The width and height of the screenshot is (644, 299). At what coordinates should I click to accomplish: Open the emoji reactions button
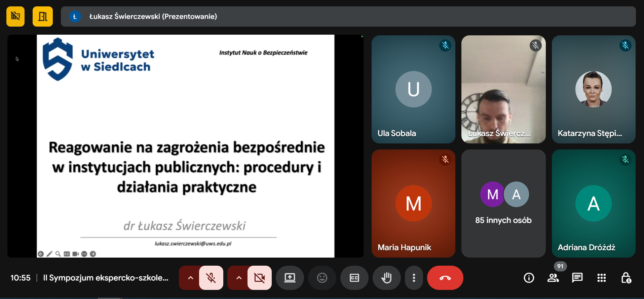(x=322, y=278)
